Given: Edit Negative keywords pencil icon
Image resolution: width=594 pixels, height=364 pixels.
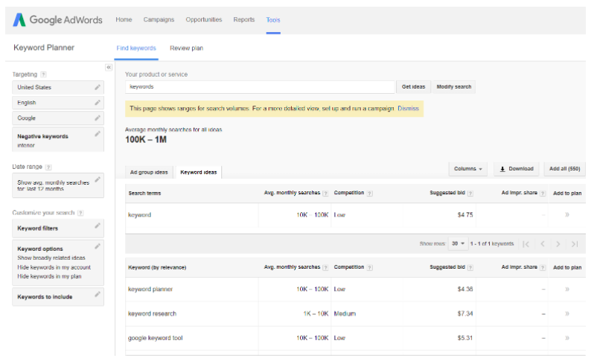Looking at the screenshot, I should 98,134.
